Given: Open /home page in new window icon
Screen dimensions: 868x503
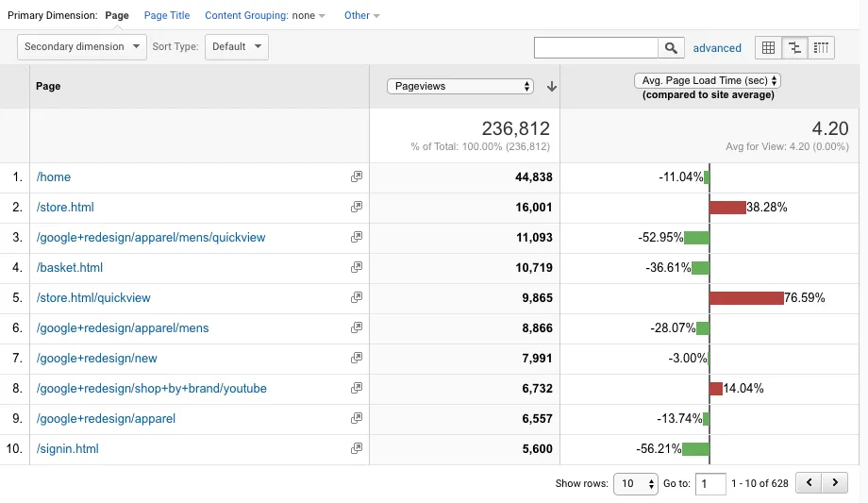Looking at the screenshot, I should pos(356,177).
